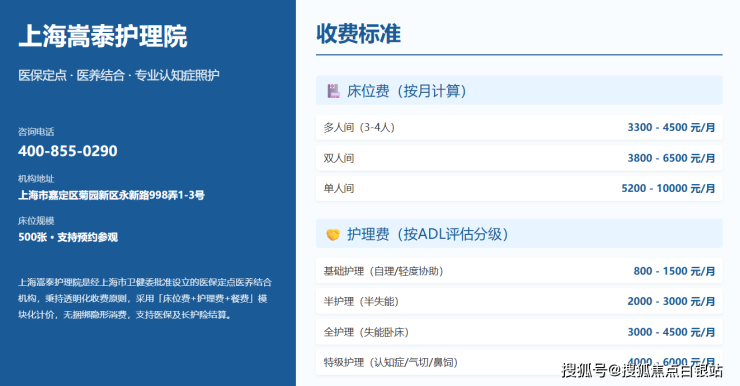Click the price 3300 - 4500 元/月 for 多人间
Image resolution: width=740 pixels, height=386 pixels.
pos(671,127)
